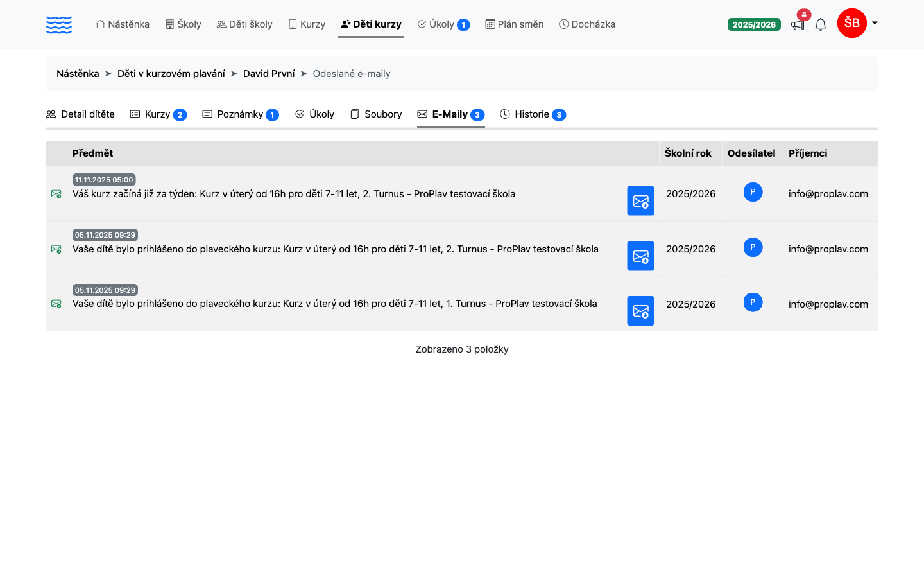Open the 2025/2026 school year selector
924x578 pixels.
754,24
